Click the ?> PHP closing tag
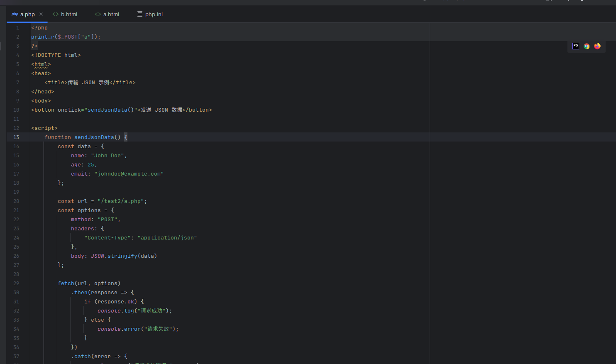Screen dimensions: 616x364 pyautogui.click(x=34, y=46)
